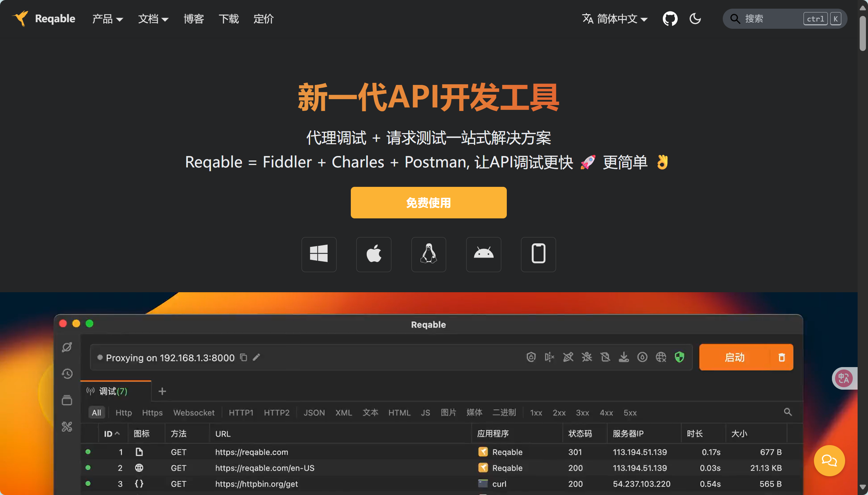Open the collections stack sidebar icon
This screenshot has width=868, height=495.
[x=67, y=400]
